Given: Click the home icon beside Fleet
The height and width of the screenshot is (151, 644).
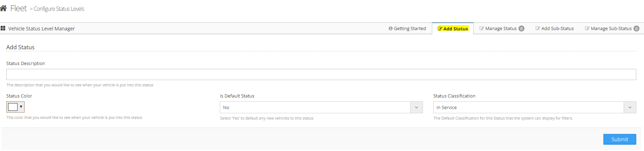Looking at the screenshot, I should (x=4, y=8).
